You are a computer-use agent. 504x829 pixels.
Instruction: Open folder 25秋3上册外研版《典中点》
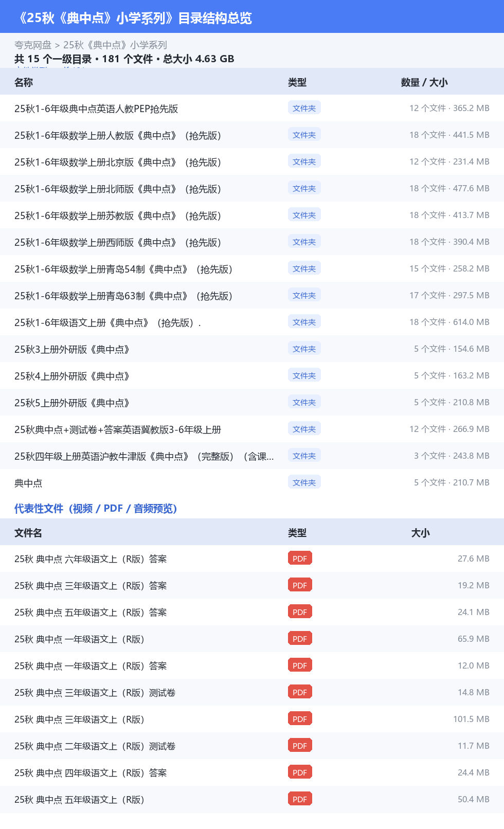[72, 349]
